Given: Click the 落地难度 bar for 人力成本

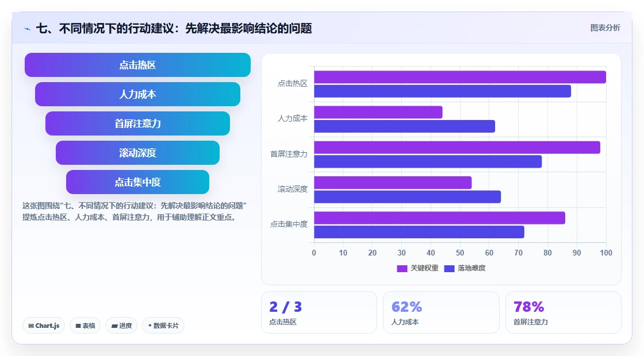Looking at the screenshot, I should point(405,126).
